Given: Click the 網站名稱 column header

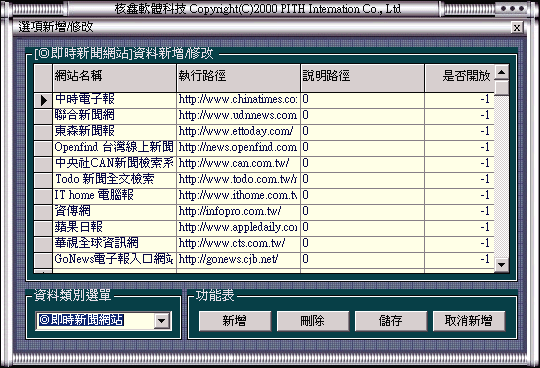Looking at the screenshot, I should (114, 78).
